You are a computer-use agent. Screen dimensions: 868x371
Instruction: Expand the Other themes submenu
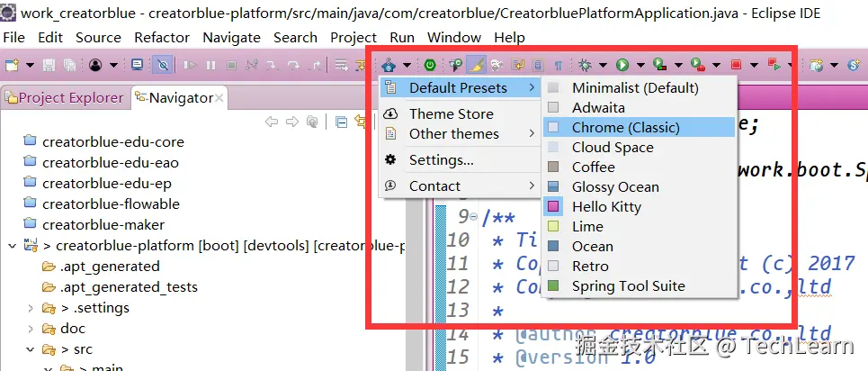pos(460,133)
